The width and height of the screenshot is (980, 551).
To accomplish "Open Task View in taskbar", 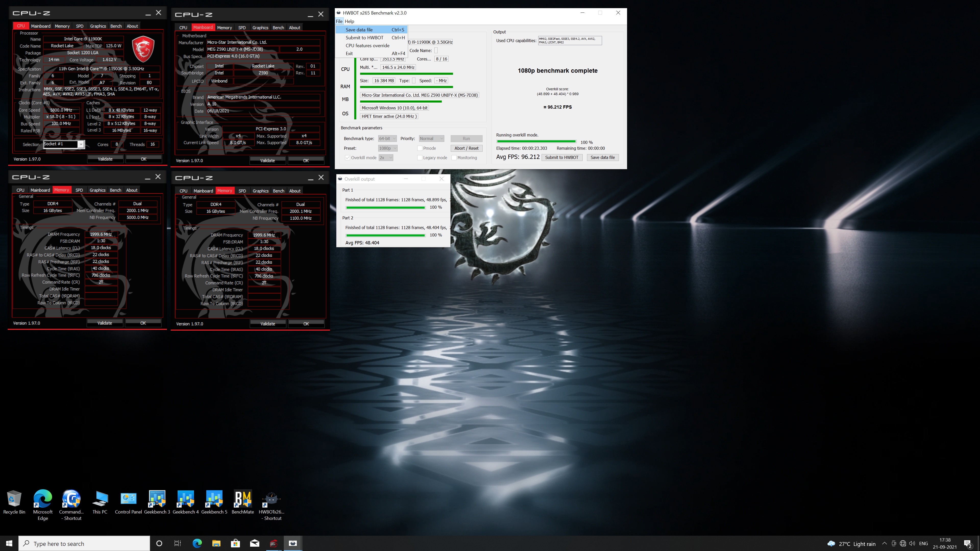I will pos(177,543).
